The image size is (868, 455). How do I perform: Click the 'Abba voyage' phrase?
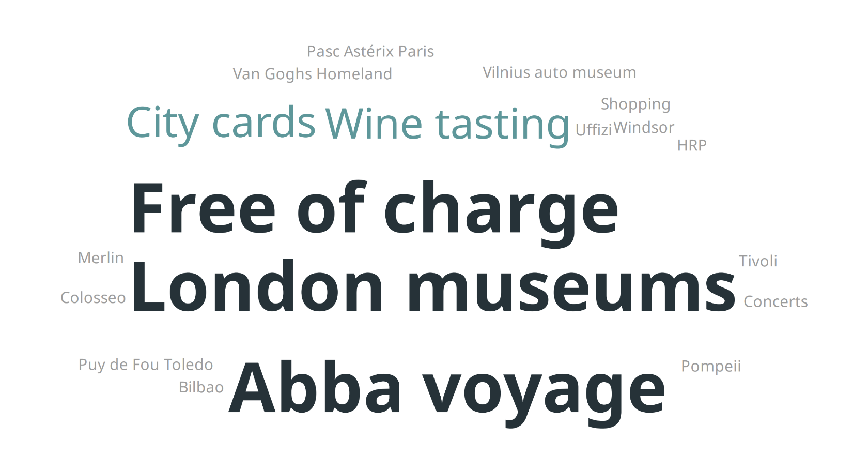coord(447,392)
